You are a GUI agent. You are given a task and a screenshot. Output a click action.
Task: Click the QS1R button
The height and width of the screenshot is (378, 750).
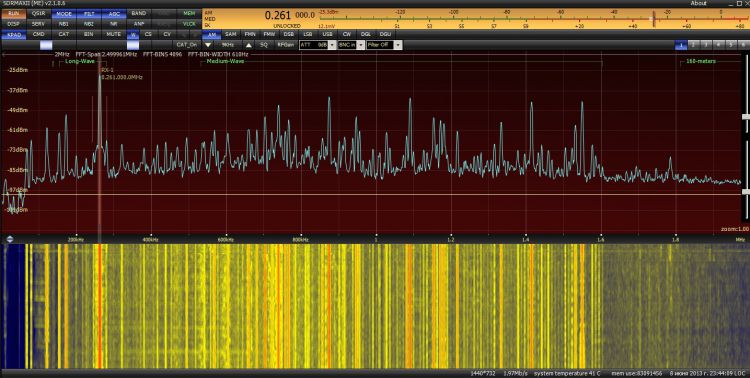[x=39, y=13]
